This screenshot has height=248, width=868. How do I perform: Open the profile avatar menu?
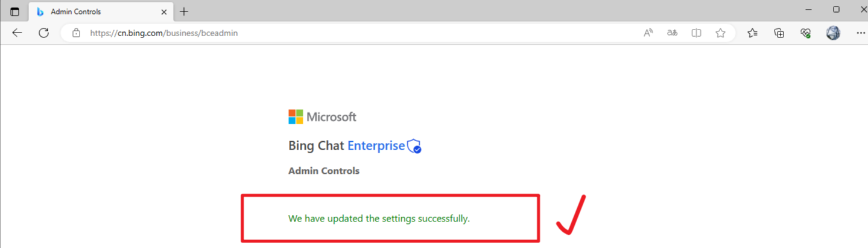[833, 33]
